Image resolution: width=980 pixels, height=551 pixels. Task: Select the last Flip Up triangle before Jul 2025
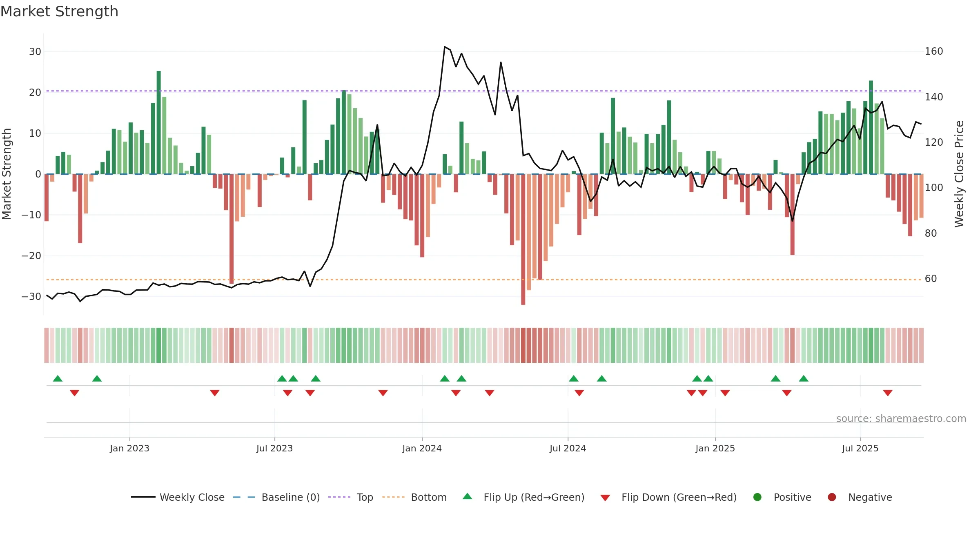[x=804, y=378]
